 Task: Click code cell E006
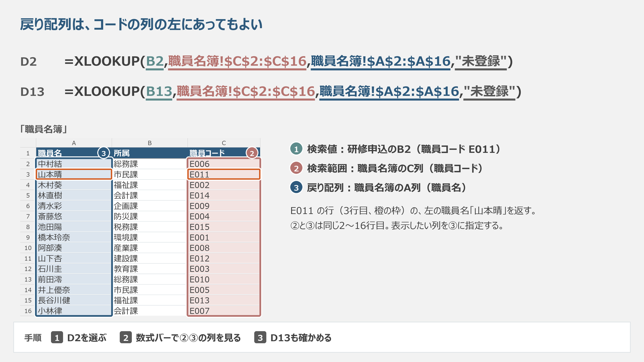[224, 164]
